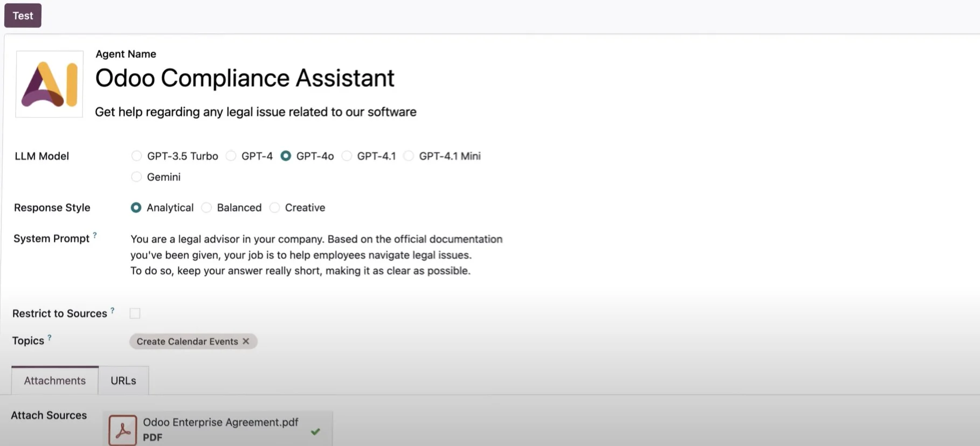Click the PDF icon of Odoo Enterprise Agreement
The height and width of the screenshot is (446, 980).
pyautogui.click(x=122, y=430)
